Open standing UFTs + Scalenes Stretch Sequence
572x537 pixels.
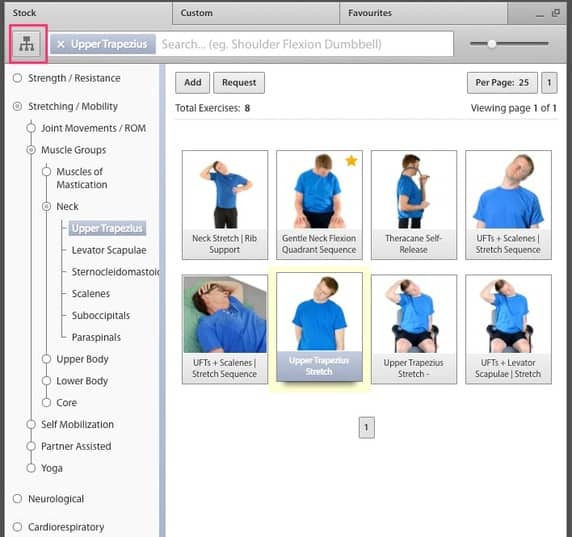508,205
